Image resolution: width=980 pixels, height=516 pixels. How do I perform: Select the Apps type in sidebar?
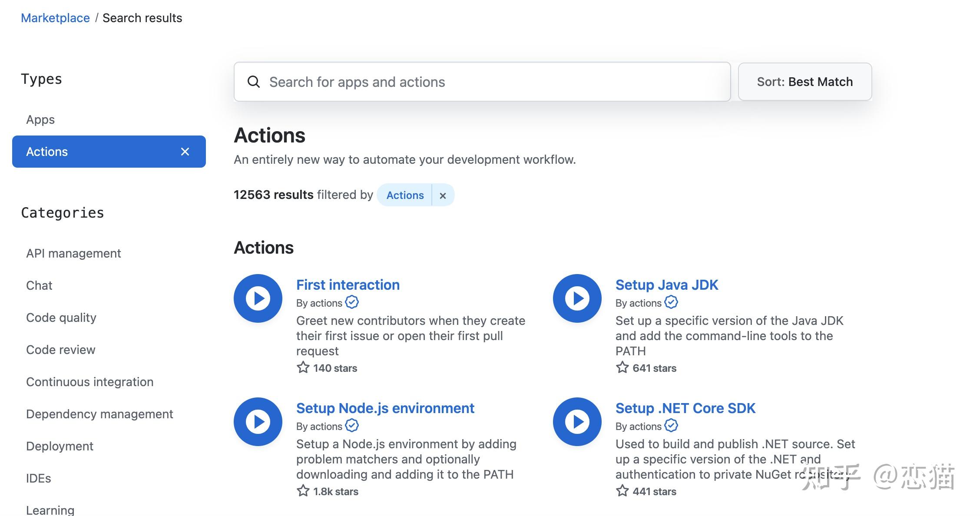pos(40,119)
